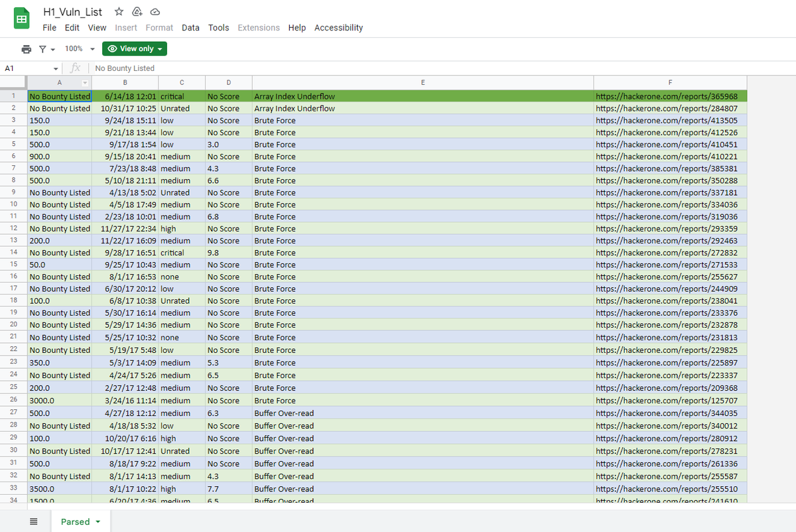Open the Name box dropdown arrow
Screen dimensions: 796x532
(x=56, y=68)
